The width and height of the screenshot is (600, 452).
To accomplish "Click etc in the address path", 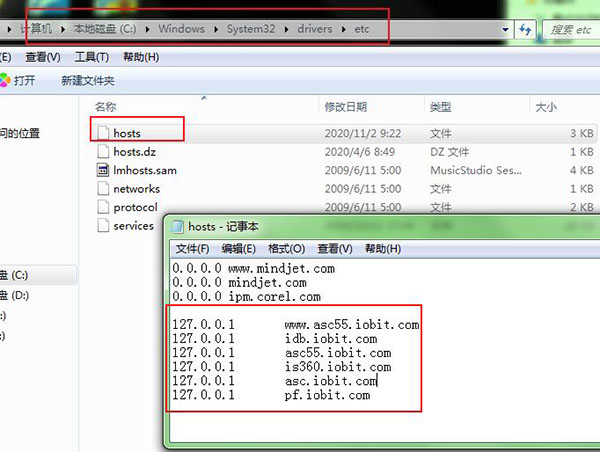I will coord(362,29).
